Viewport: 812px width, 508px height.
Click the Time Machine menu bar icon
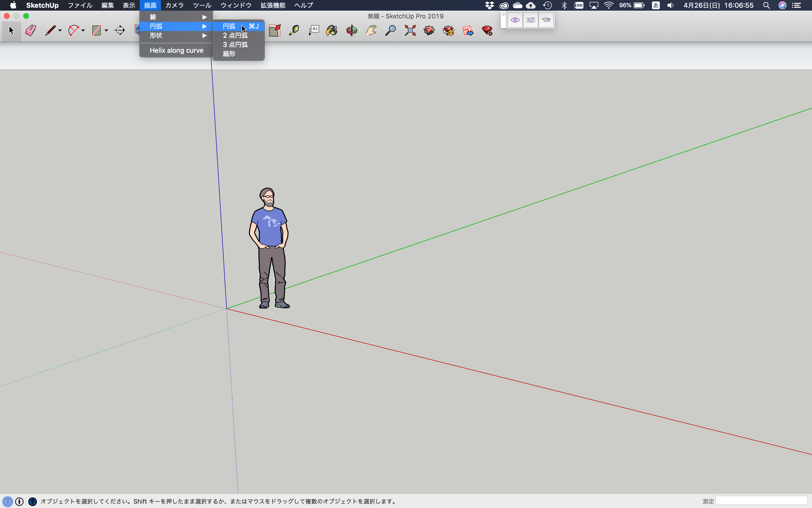547,5
